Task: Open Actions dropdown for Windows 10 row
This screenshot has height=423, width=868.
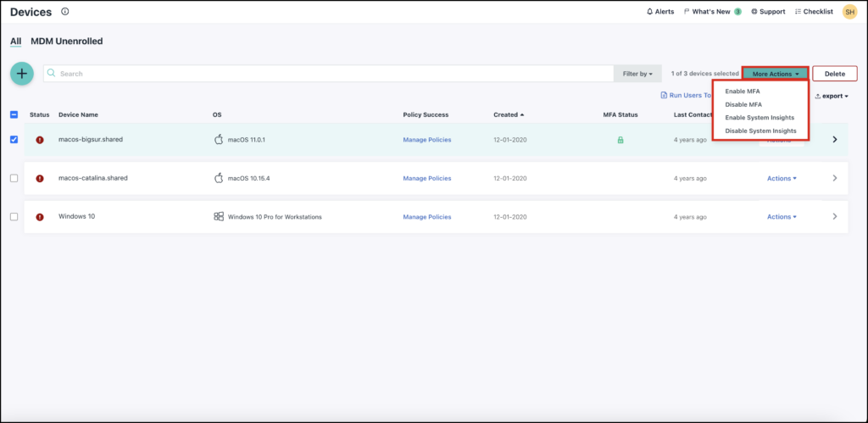Action: [x=782, y=217]
